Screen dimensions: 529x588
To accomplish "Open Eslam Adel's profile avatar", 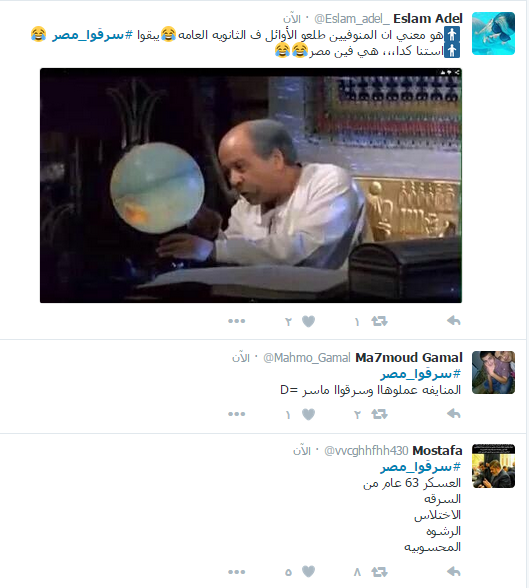I will coord(493,33).
